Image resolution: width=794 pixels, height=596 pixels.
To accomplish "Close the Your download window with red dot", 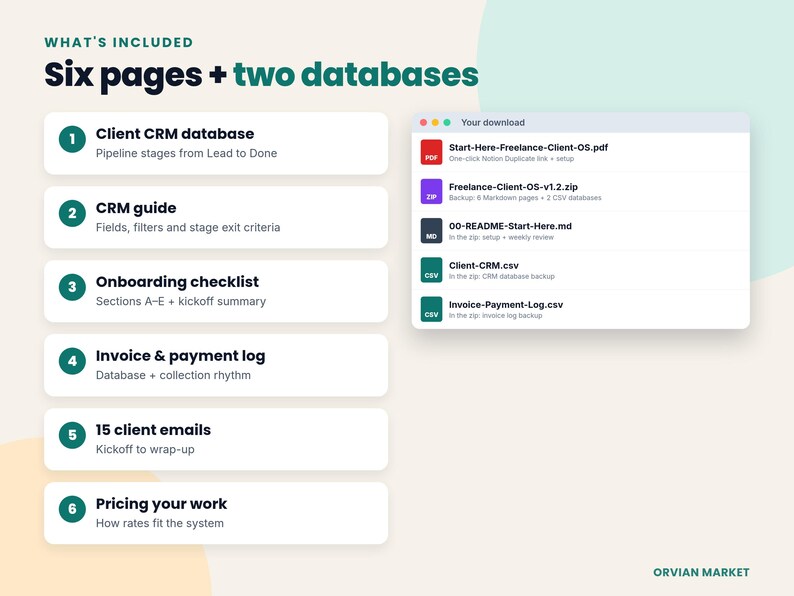I will (423, 123).
